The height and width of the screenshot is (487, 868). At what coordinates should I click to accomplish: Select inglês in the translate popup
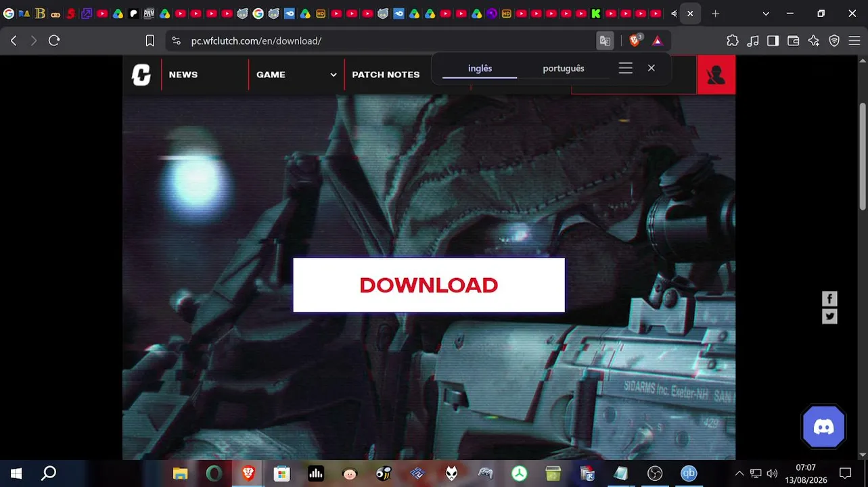point(480,68)
